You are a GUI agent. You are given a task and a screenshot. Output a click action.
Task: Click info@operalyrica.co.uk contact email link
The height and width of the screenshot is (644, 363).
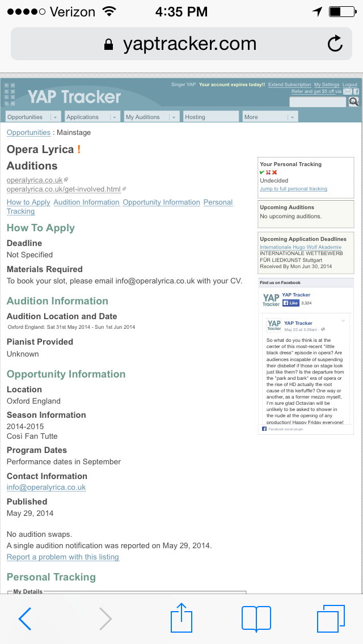tap(46, 487)
